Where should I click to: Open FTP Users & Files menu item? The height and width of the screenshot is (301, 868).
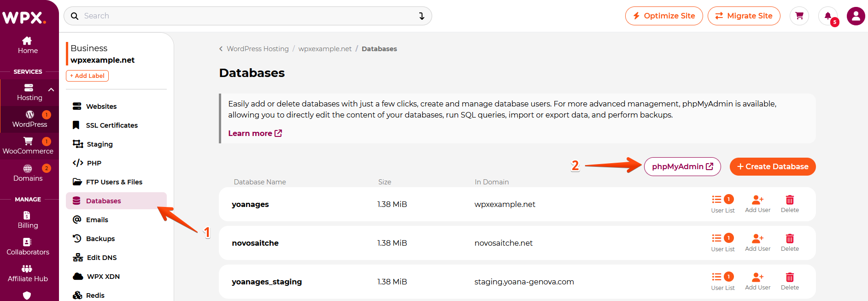pyautogui.click(x=114, y=182)
